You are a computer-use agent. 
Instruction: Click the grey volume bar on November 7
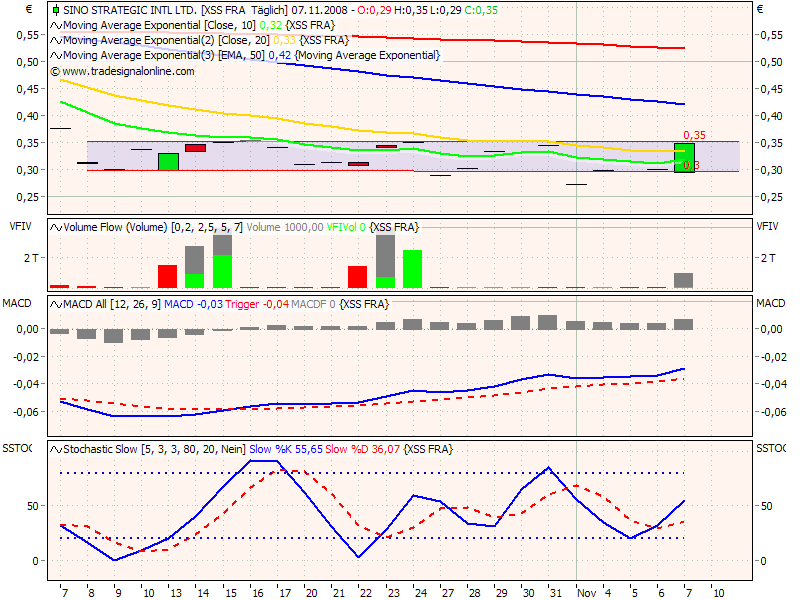pyautogui.click(x=684, y=281)
